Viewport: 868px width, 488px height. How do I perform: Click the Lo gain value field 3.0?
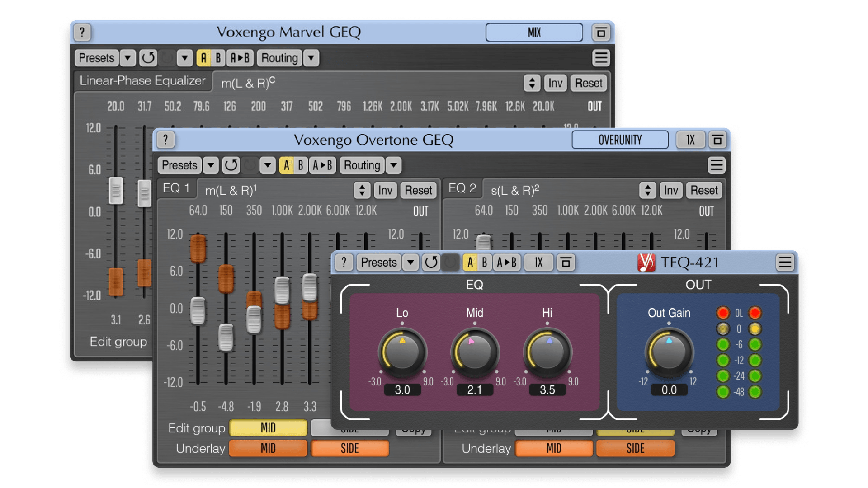pyautogui.click(x=402, y=390)
